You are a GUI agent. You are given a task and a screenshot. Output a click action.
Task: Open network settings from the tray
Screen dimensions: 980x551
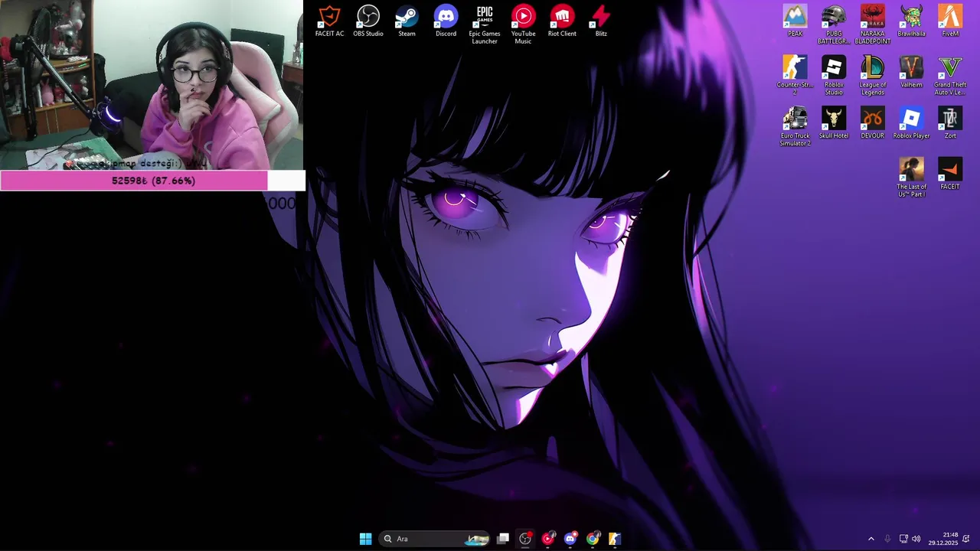click(903, 539)
